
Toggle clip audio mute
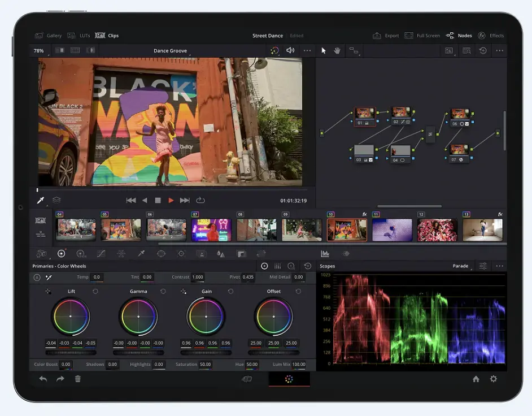pos(290,51)
